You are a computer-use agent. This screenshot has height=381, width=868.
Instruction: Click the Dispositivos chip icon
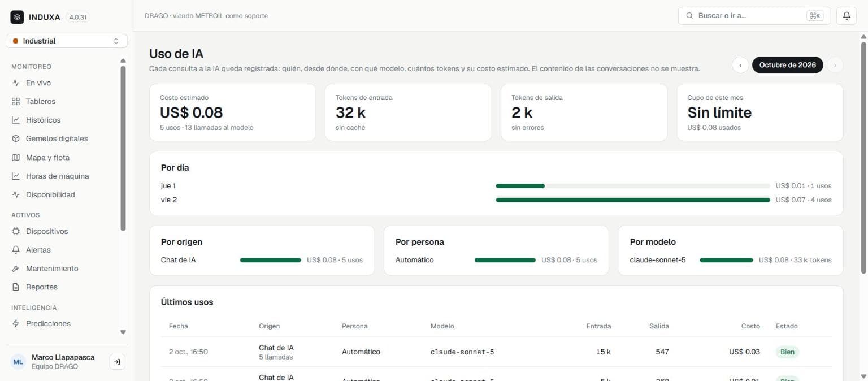point(16,232)
